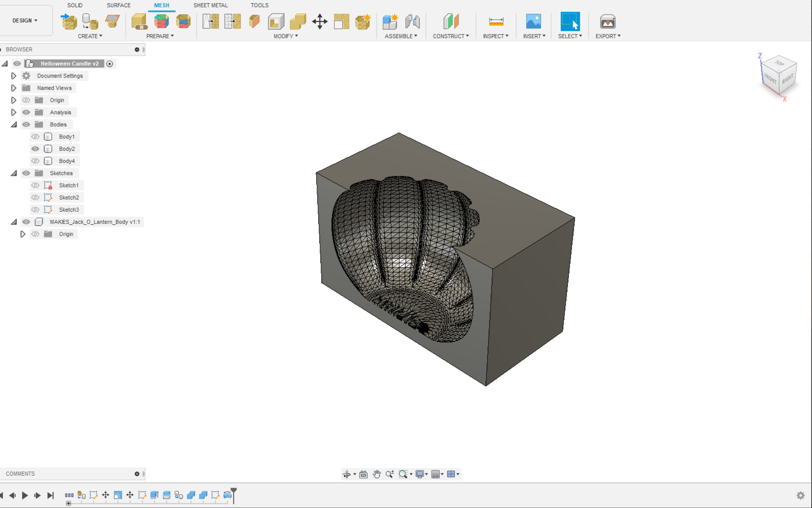Image resolution: width=812 pixels, height=508 pixels.
Task: Open timeline settings gear
Action: [x=801, y=495]
